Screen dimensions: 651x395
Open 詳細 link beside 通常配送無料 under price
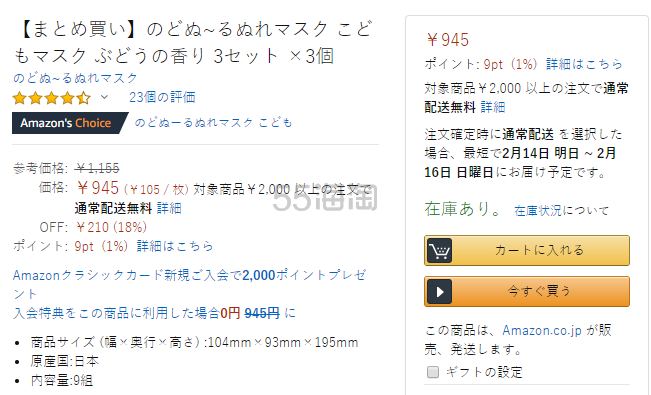[x=169, y=208]
